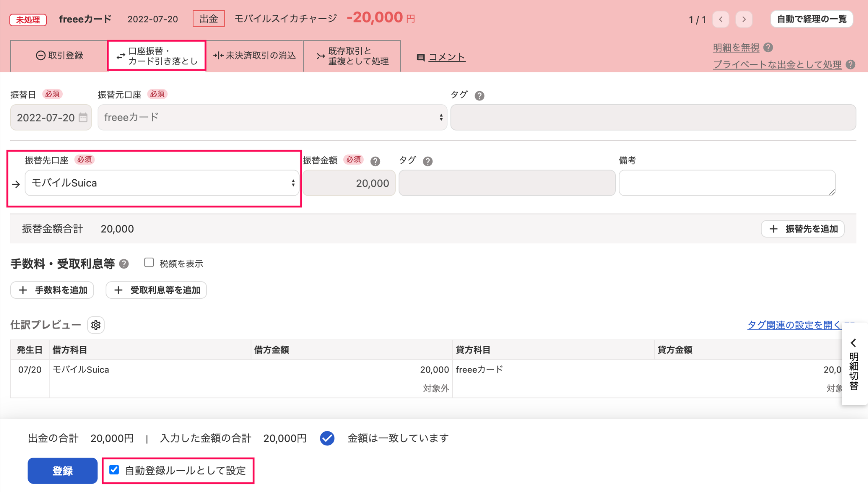
Task: Click the blue 登録 button
Action: 63,470
